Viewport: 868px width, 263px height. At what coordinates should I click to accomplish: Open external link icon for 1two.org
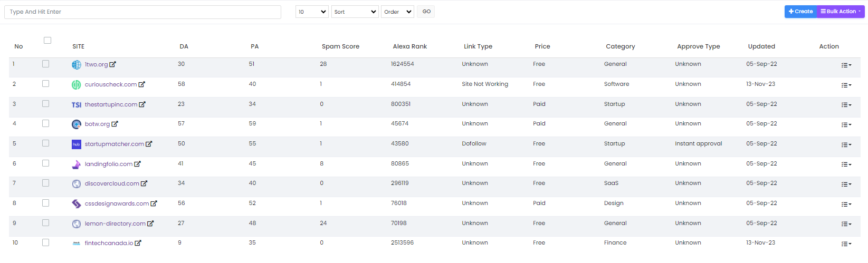(112, 64)
